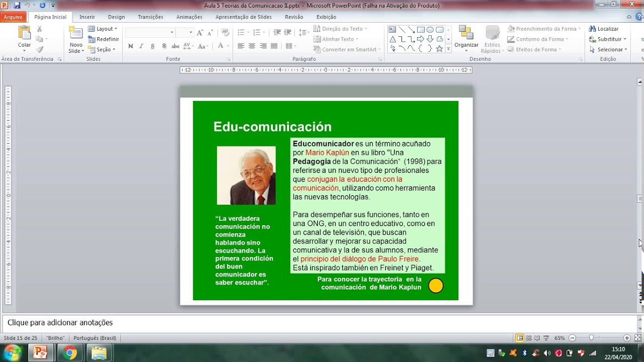
Task: Click the Redefinir slide button
Action: (104, 39)
